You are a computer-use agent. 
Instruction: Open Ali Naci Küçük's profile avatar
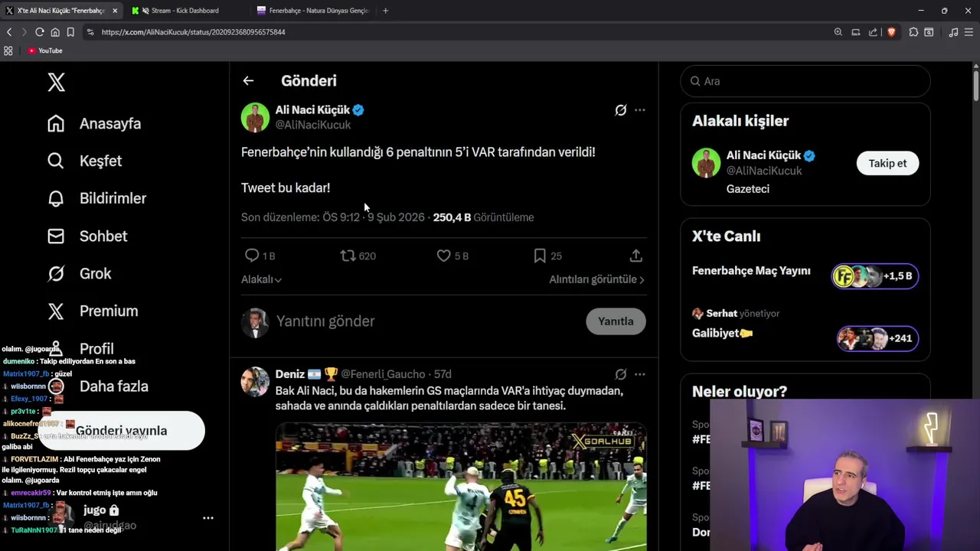click(x=255, y=117)
